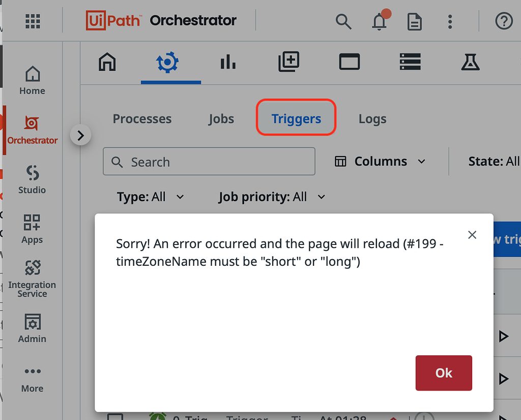Image resolution: width=521 pixels, height=420 pixels.
Task: Open the Testing flask tab icon
Action: [470, 62]
